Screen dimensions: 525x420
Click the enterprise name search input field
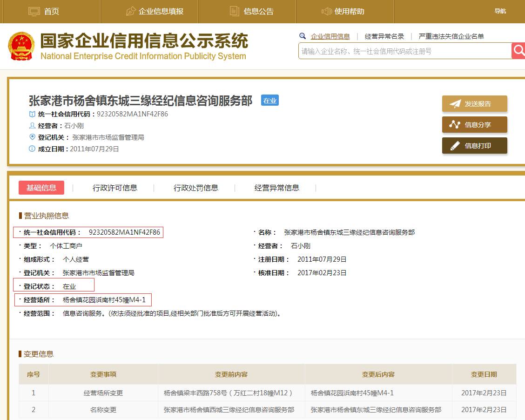tap(404, 51)
